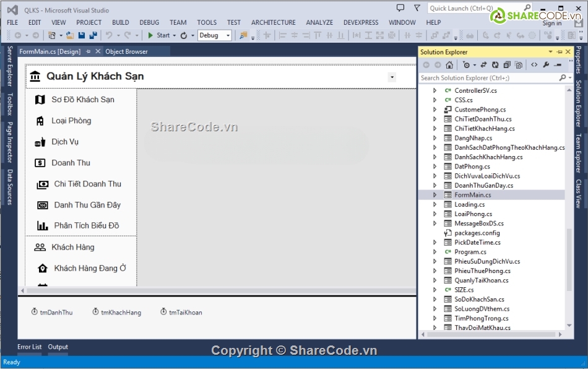Screen dimensions: 588x369
Task: Click the map icon beside Sơ Đồ Khách Sạn
Action: (40, 100)
